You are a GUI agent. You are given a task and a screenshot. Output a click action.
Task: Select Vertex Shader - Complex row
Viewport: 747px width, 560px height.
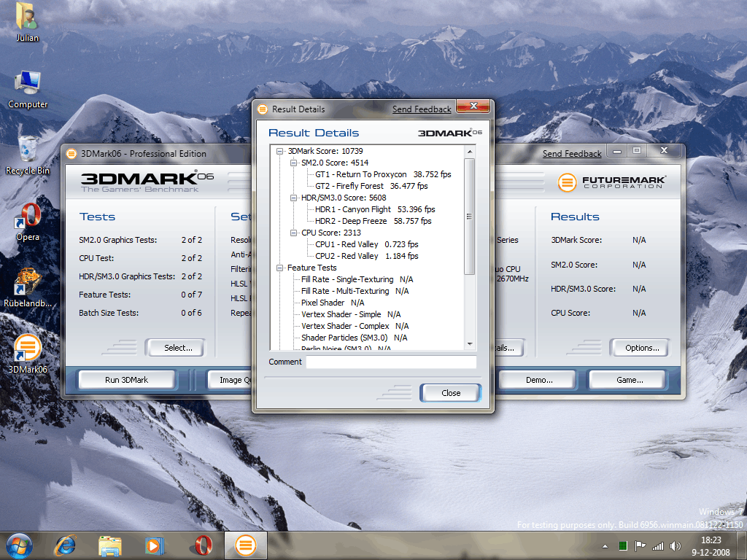pos(355,326)
